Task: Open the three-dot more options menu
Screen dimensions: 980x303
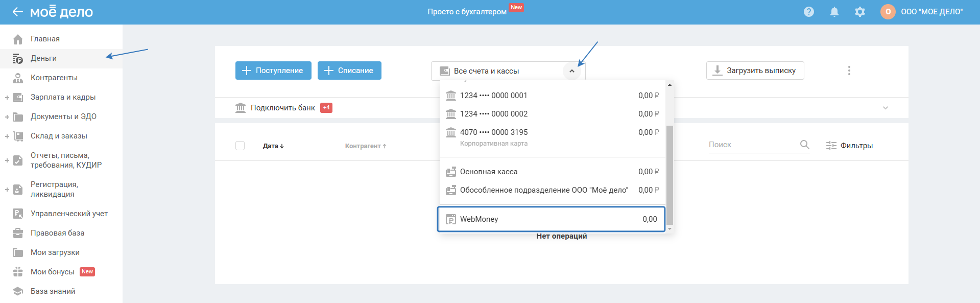Action: [x=849, y=71]
